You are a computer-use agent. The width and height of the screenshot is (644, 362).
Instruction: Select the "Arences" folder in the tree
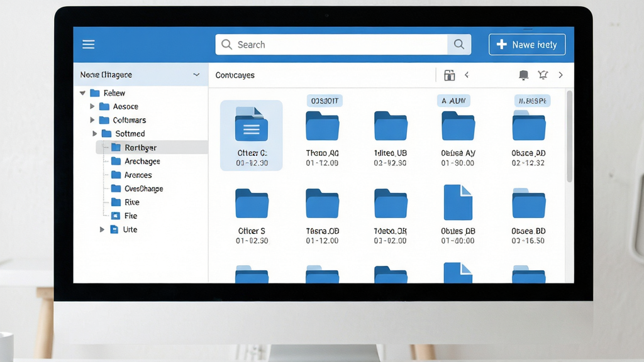click(138, 175)
